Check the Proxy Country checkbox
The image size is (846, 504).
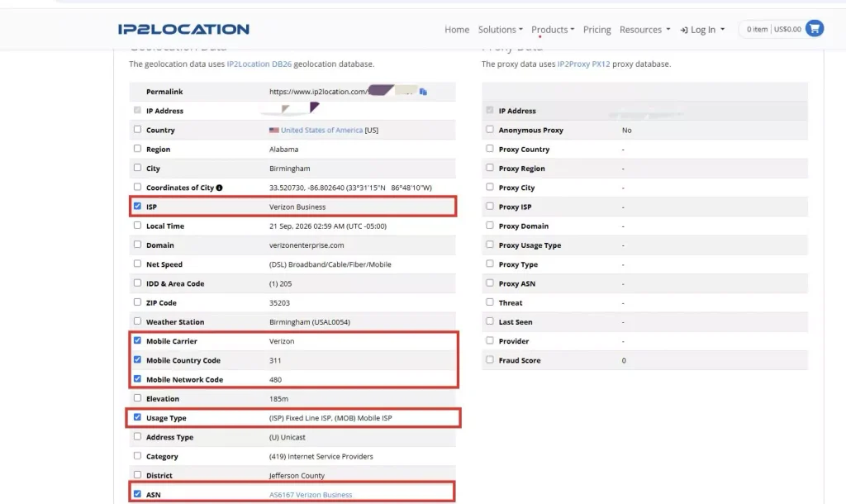[x=490, y=149]
